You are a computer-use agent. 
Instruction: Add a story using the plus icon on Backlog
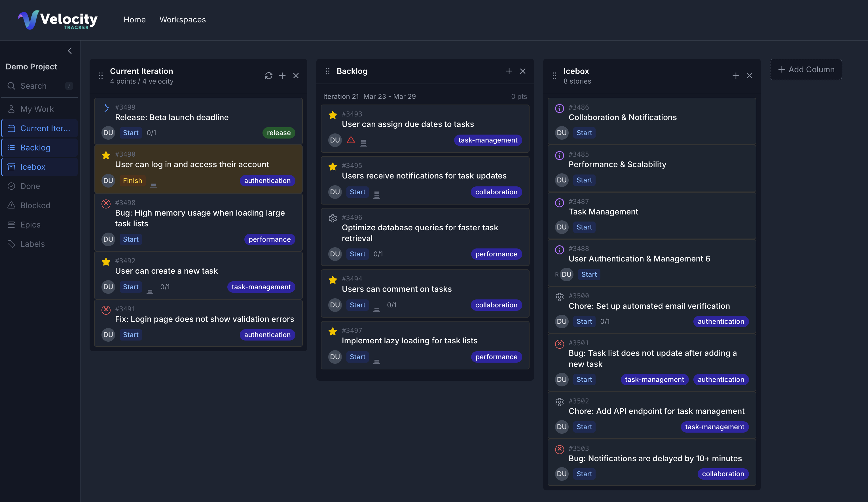(x=509, y=71)
